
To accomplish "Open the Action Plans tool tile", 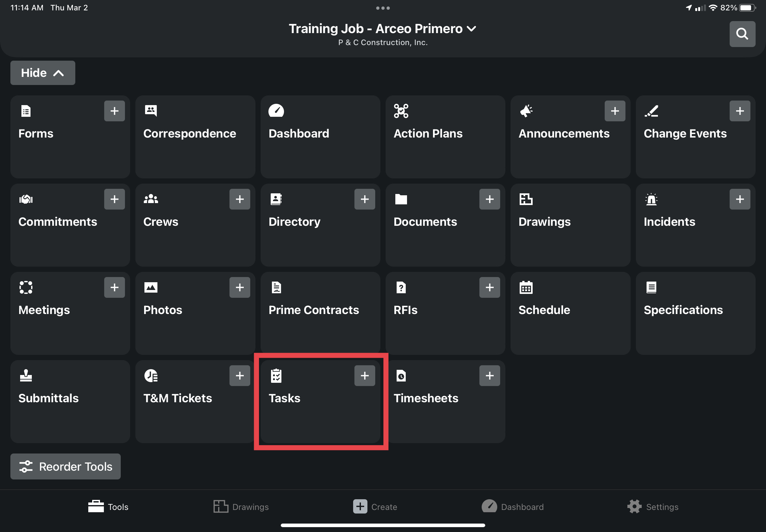I will point(445,137).
